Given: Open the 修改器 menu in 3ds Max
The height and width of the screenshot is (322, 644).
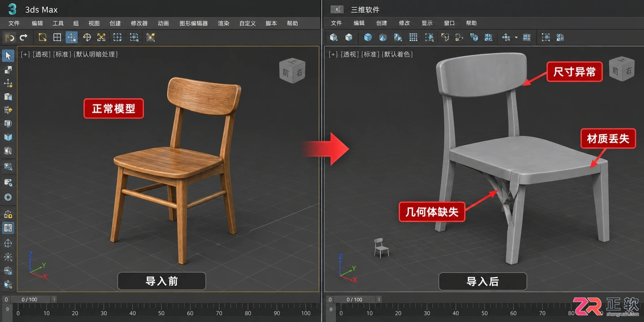Looking at the screenshot, I should (139, 23).
